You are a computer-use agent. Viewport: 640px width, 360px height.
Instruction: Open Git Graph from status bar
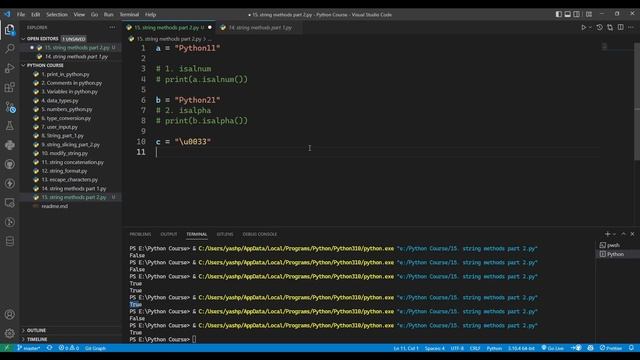coord(95,348)
